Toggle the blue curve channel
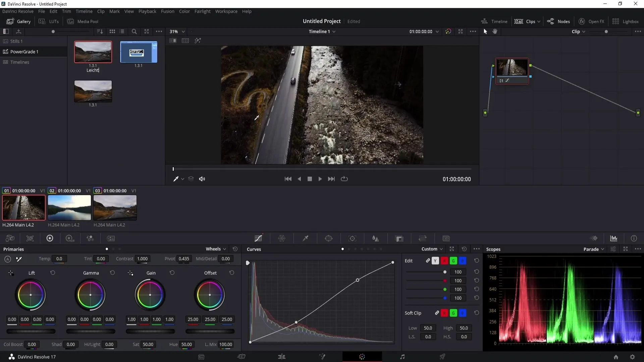The image size is (644, 362). (x=463, y=261)
